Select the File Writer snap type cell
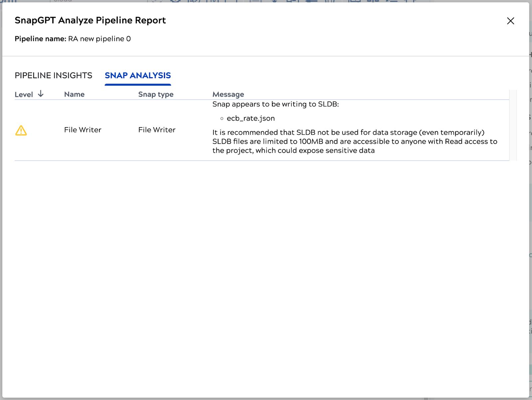 pyautogui.click(x=157, y=130)
